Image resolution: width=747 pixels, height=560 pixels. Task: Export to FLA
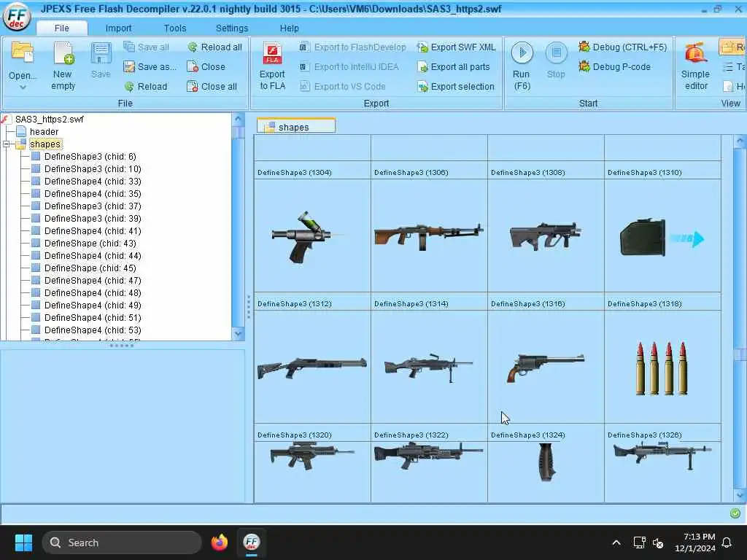pyautogui.click(x=273, y=66)
